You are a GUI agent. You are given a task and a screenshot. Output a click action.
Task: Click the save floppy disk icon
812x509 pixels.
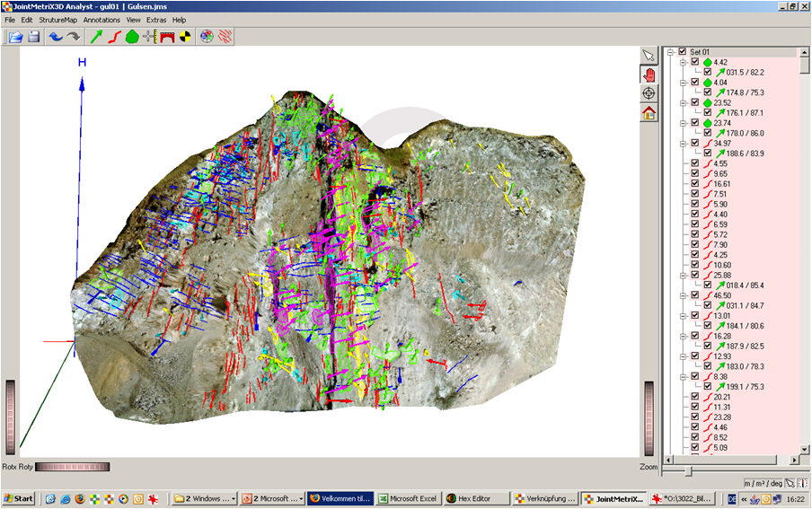34,37
